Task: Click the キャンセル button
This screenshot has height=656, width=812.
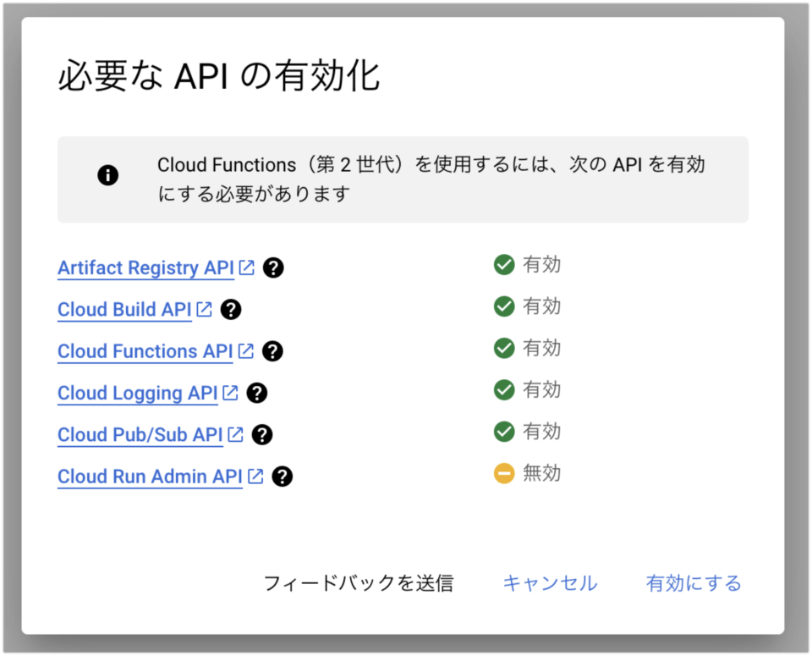Action: pyautogui.click(x=550, y=583)
